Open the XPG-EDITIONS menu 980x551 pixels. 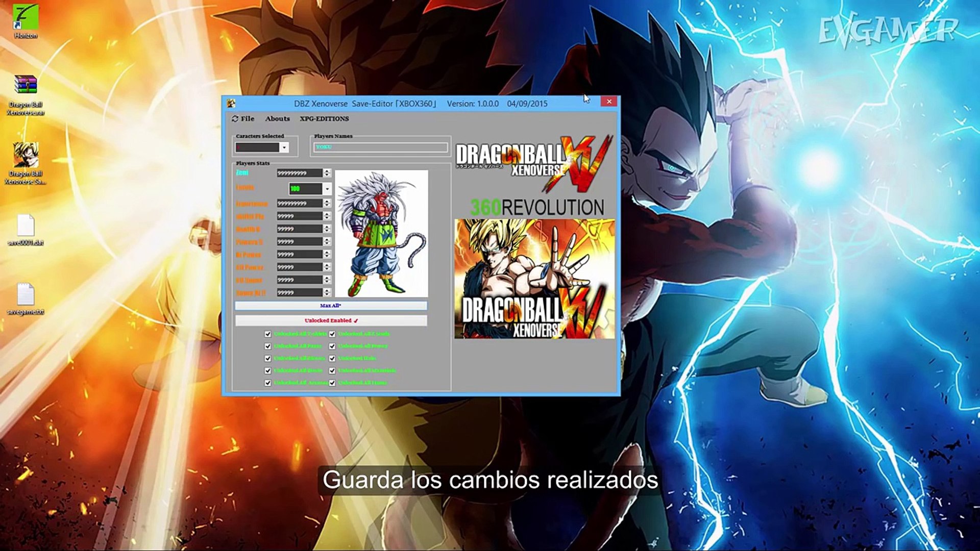324,119
